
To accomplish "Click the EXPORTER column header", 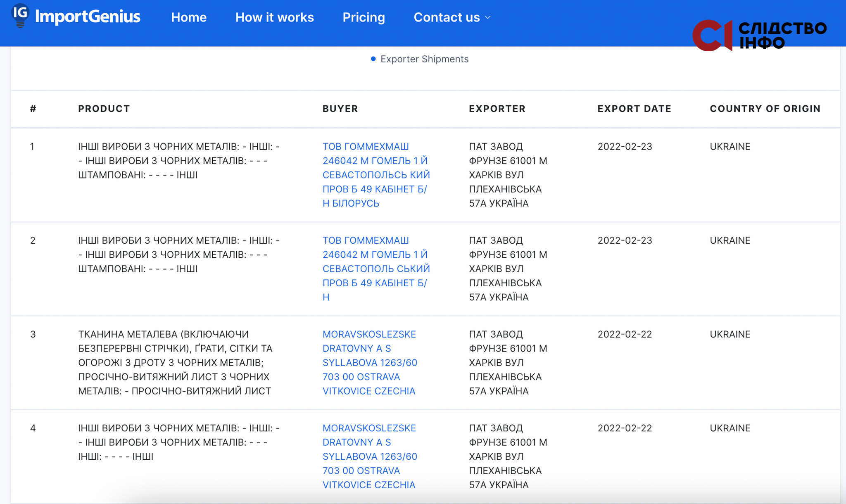I will tap(497, 109).
